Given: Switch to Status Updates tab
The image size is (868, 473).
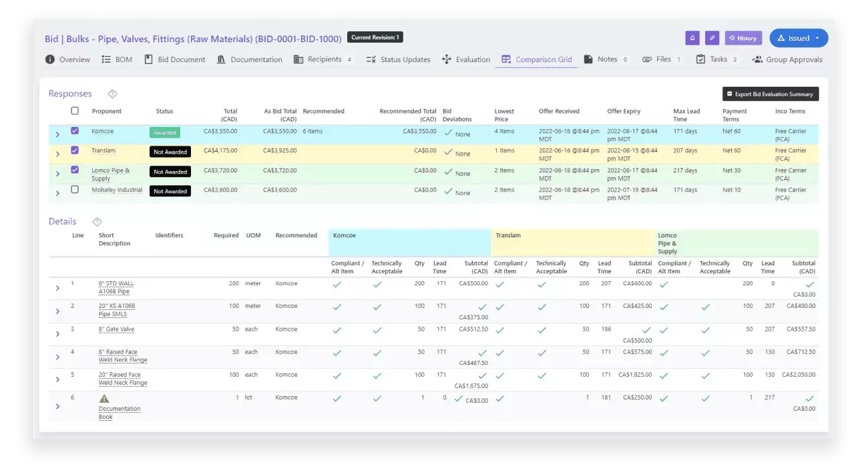Looking at the screenshot, I should pos(399,59).
